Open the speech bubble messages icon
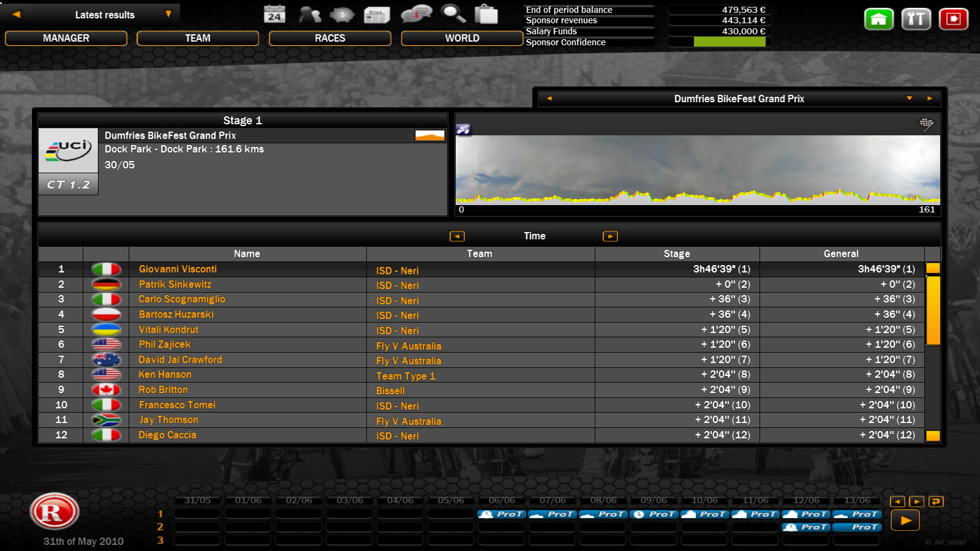 416,14
